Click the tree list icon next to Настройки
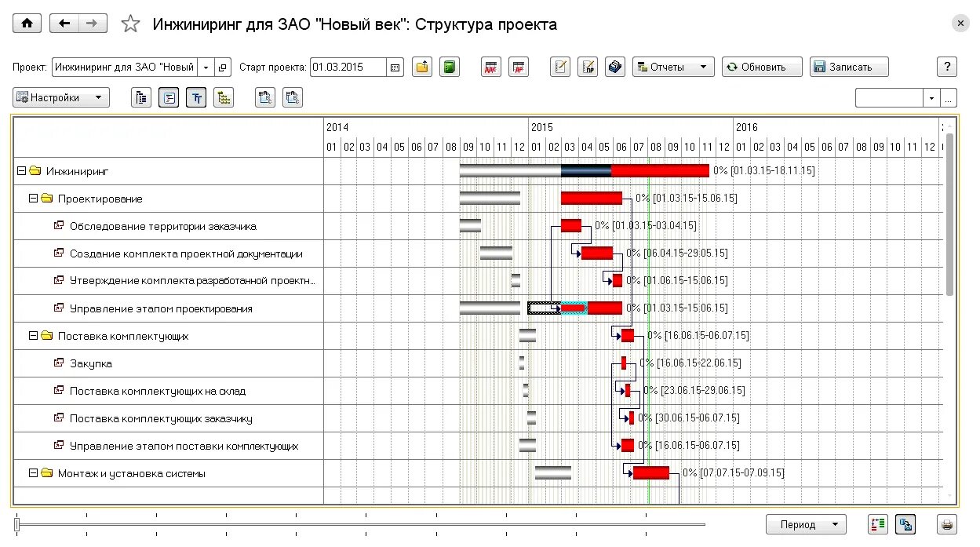This screenshot has width=980, height=547. pyautogui.click(x=141, y=98)
